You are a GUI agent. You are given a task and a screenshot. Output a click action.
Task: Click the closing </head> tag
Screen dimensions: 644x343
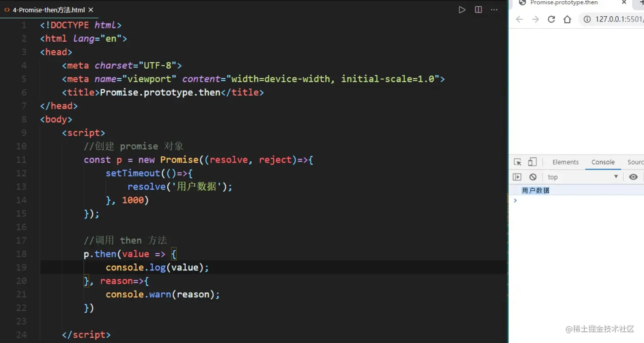pyautogui.click(x=59, y=106)
